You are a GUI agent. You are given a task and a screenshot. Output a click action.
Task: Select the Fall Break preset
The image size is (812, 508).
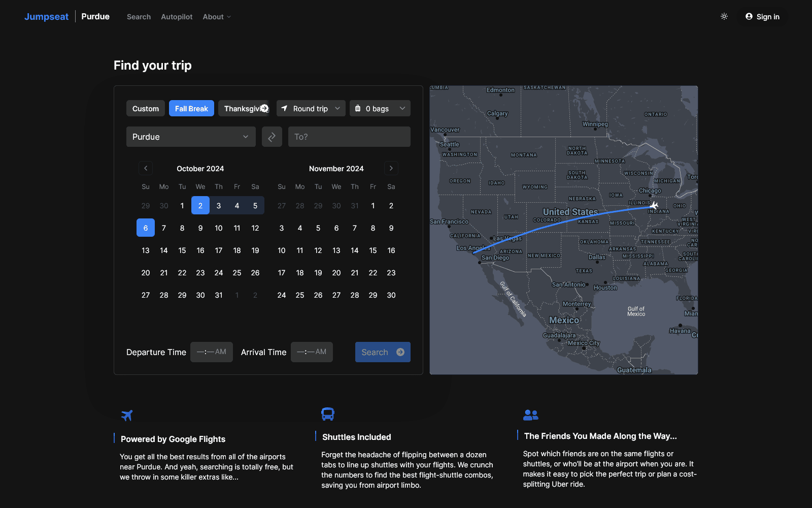pyautogui.click(x=191, y=108)
